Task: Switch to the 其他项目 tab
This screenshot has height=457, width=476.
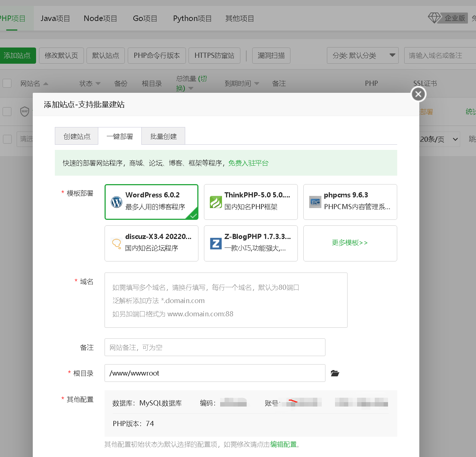Action: pyautogui.click(x=240, y=18)
